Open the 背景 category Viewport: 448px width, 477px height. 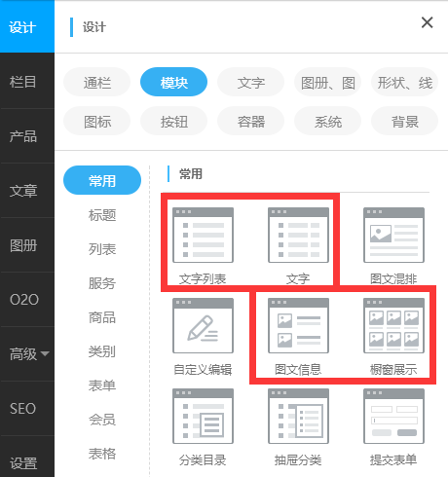(x=404, y=121)
